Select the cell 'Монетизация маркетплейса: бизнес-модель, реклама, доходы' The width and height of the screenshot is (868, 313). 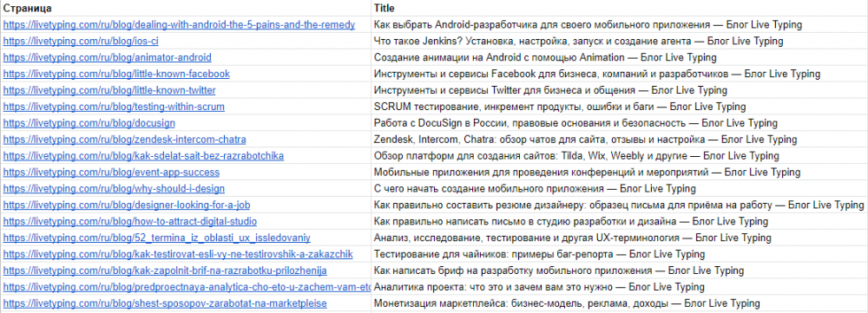(x=620, y=303)
